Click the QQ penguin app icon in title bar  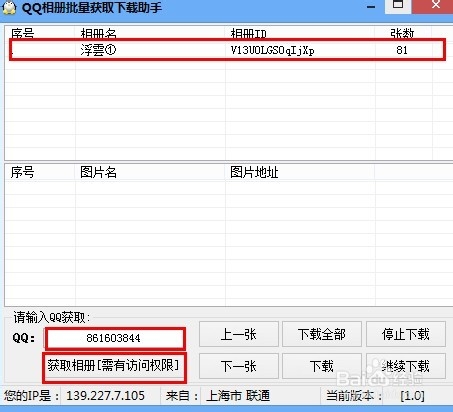tap(9, 8)
